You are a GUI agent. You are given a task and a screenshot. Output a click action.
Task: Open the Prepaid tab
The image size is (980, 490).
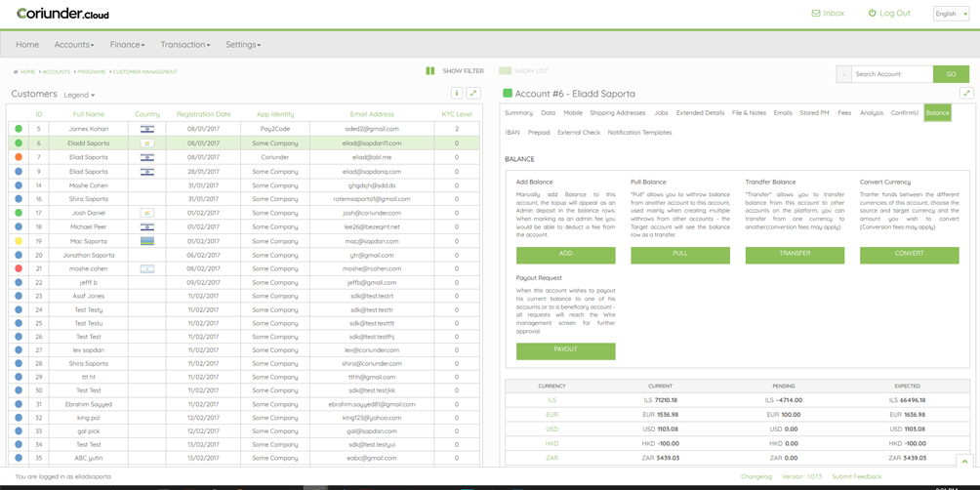coord(539,133)
